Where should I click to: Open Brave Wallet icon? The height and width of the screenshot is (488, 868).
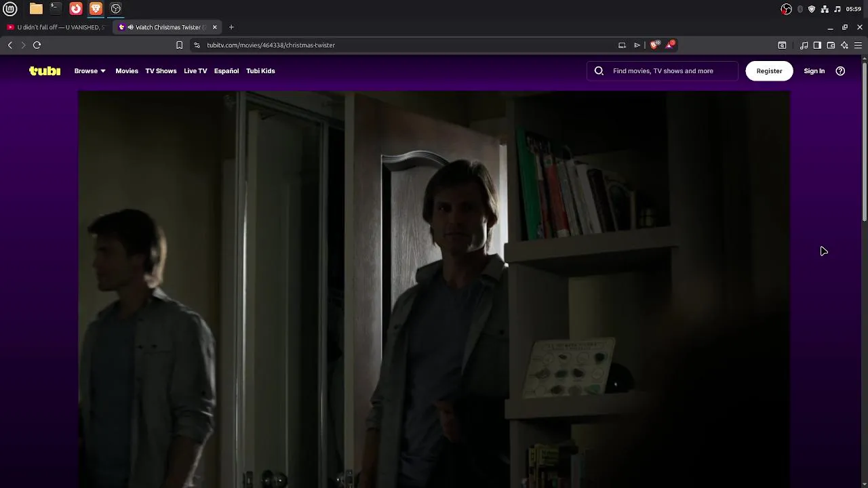click(831, 45)
